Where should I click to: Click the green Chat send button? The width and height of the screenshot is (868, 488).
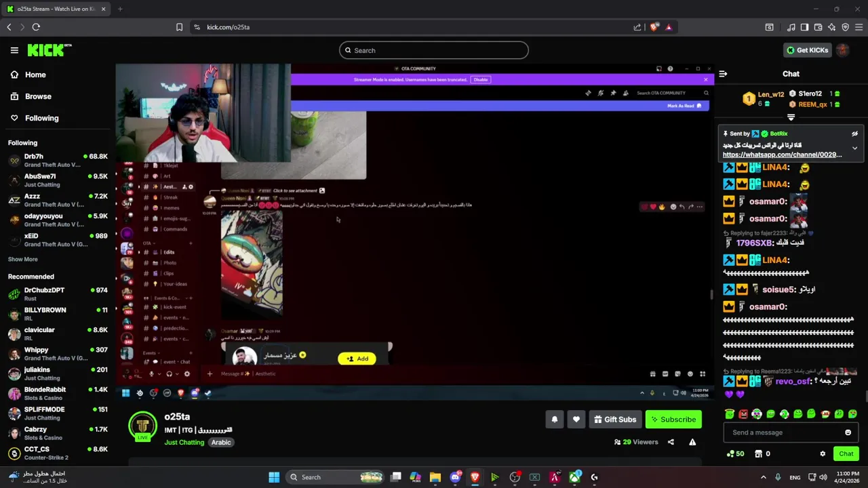pyautogui.click(x=846, y=453)
